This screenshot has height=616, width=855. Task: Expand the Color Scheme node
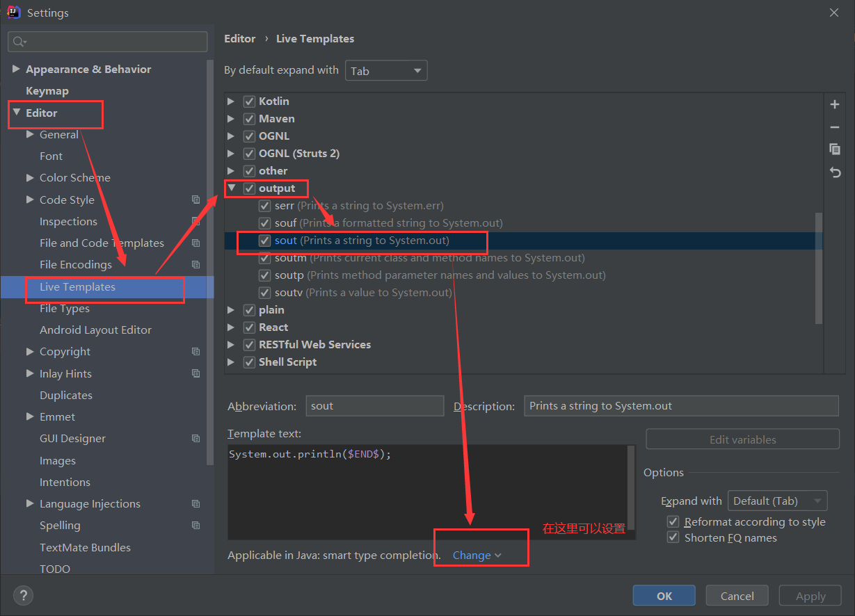[30, 177]
